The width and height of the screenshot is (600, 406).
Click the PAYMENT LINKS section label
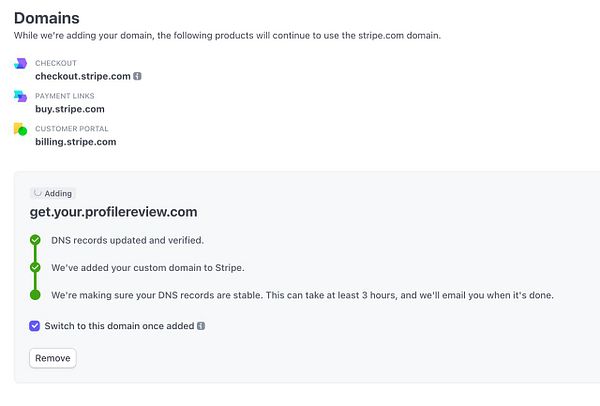click(65, 96)
